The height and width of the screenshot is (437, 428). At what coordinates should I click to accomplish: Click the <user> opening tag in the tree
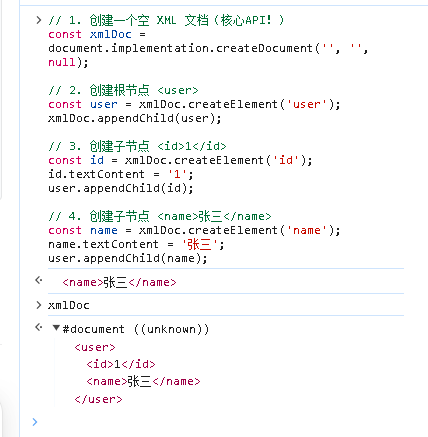(x=95, y=347)
